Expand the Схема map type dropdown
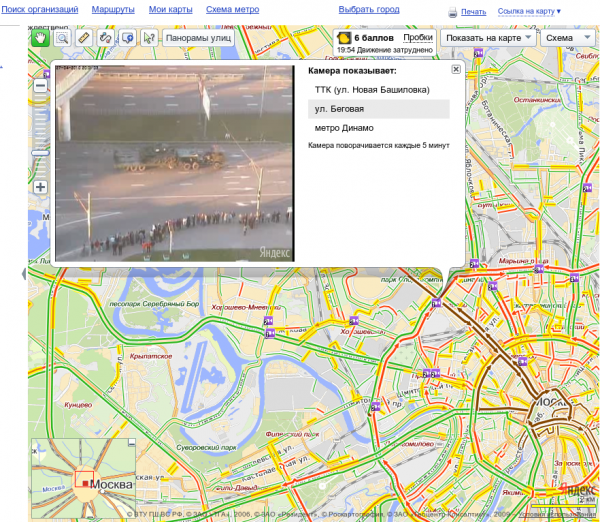Viewport: 600px width, 522px height. [x=567, y=38]
